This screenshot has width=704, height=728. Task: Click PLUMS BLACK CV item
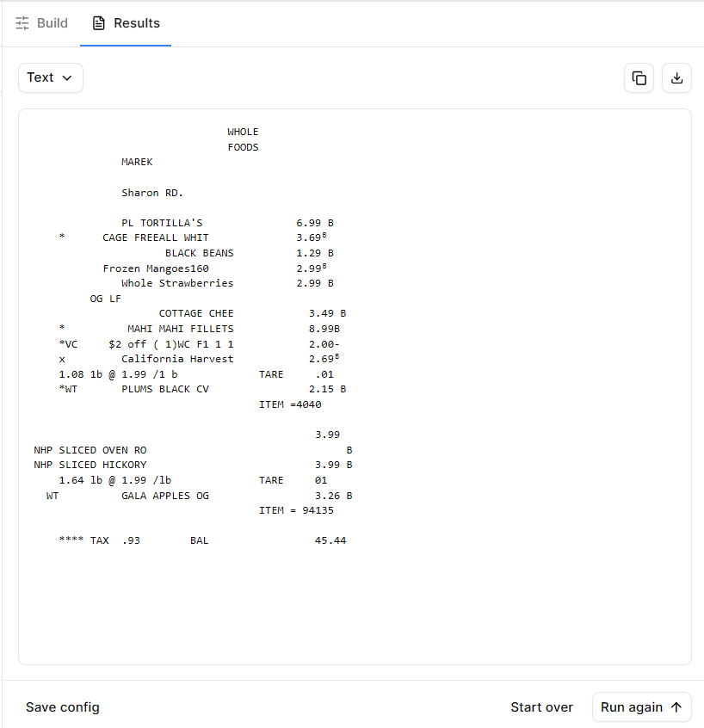click(165, 389)
